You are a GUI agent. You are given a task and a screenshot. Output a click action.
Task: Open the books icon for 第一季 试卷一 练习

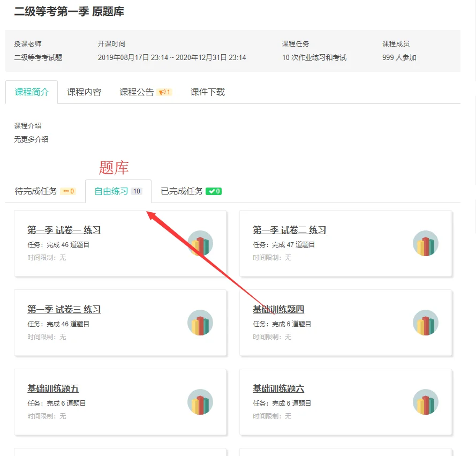[200, 243]
